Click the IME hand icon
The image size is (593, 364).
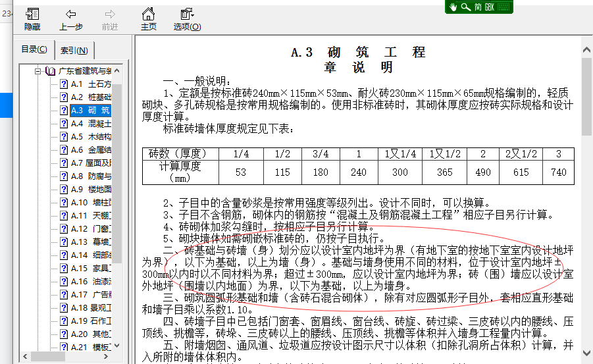(x=453, y=7)
